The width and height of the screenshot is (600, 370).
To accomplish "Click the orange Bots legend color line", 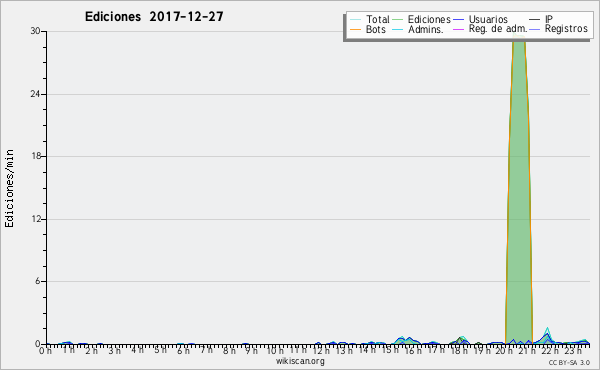I will point(355,30).
